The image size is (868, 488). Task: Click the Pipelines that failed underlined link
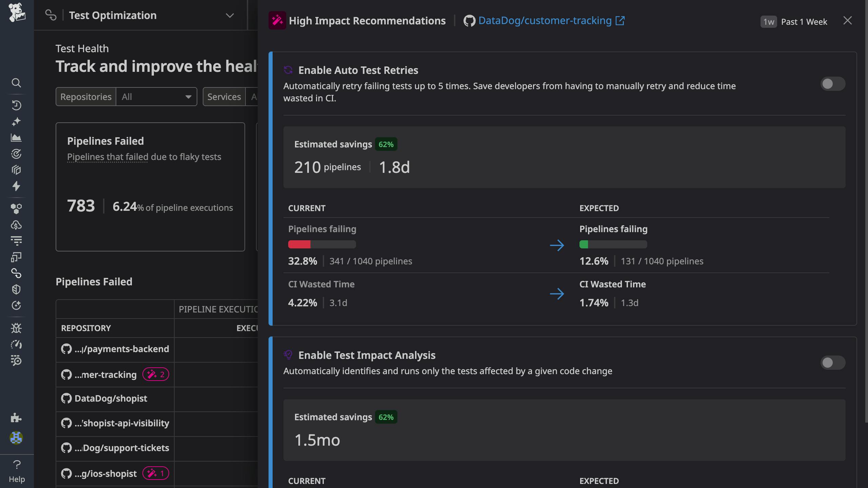tap(107, 157)
